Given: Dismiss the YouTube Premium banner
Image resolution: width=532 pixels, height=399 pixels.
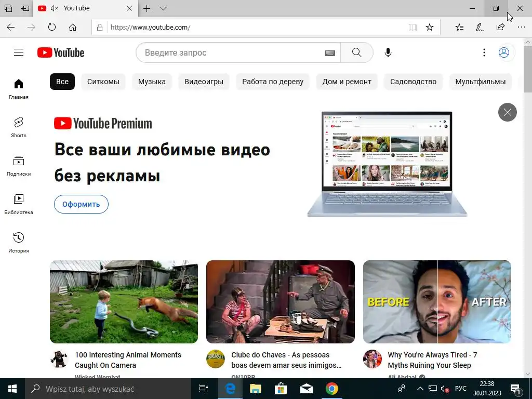Looking at the screenshot, I should coord(507,112).
